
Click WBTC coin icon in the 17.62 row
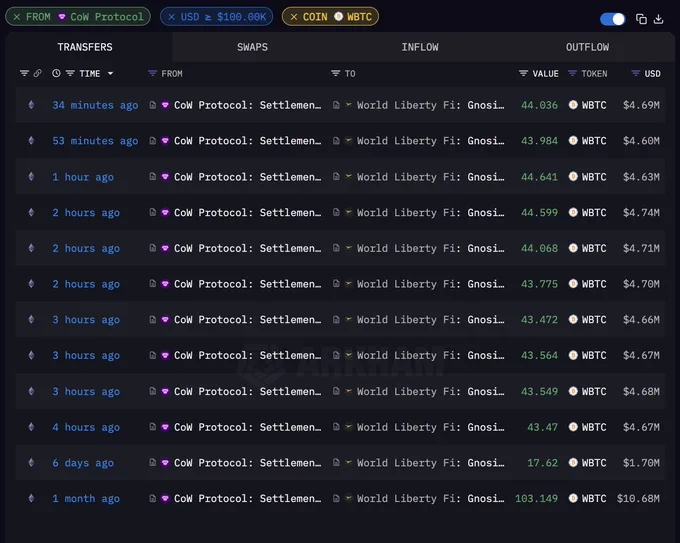573,462
